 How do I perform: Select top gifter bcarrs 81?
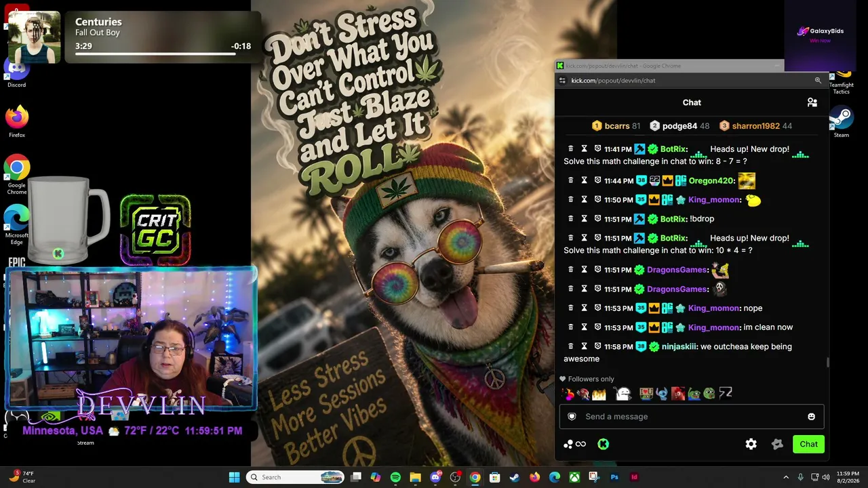616,126
